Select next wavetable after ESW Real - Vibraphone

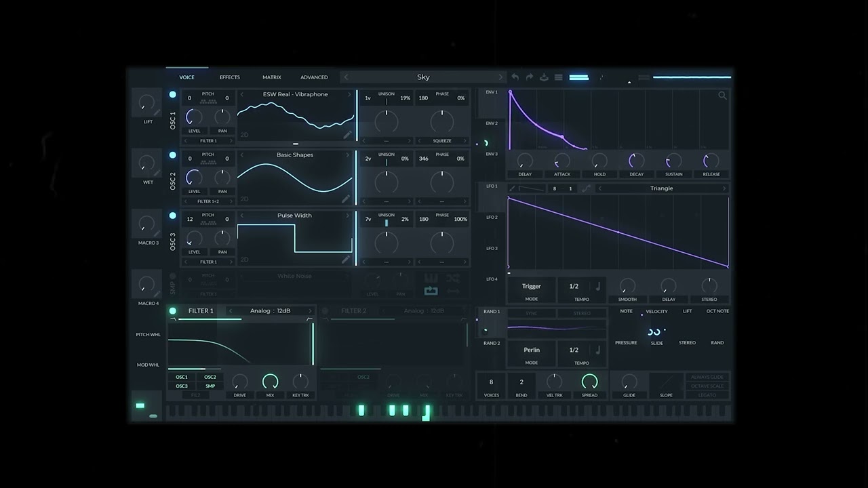pyautogui.click(x=350, y=94)
